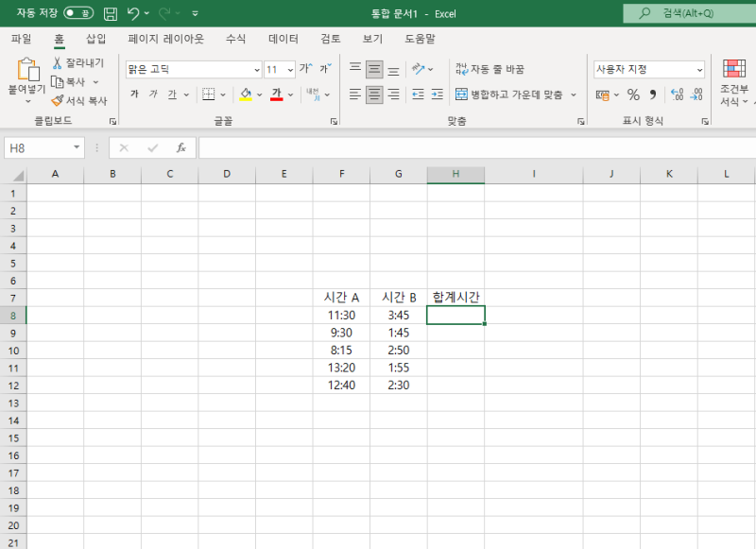Click 병합하고 가운데 맞춤 button
This screenshot has height=549, width=756.
tap(509, 94)
